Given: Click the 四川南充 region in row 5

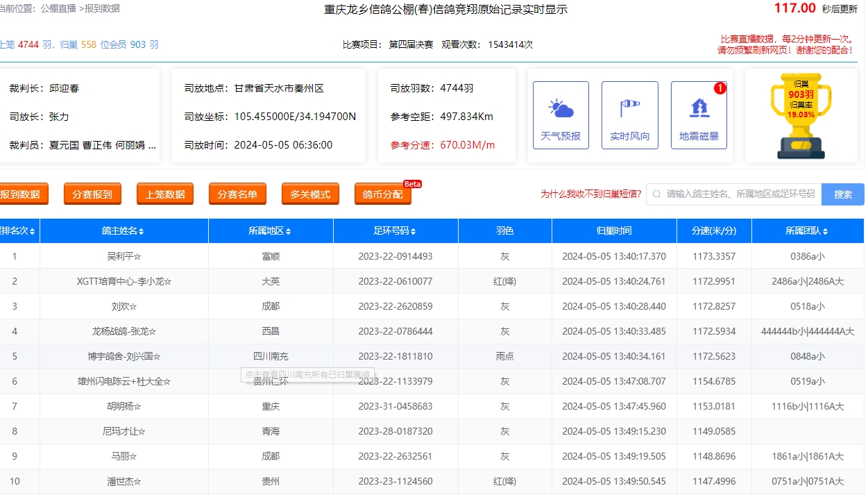Looking at the screenshot, I should pyautogui.click(x=271, y=356).
